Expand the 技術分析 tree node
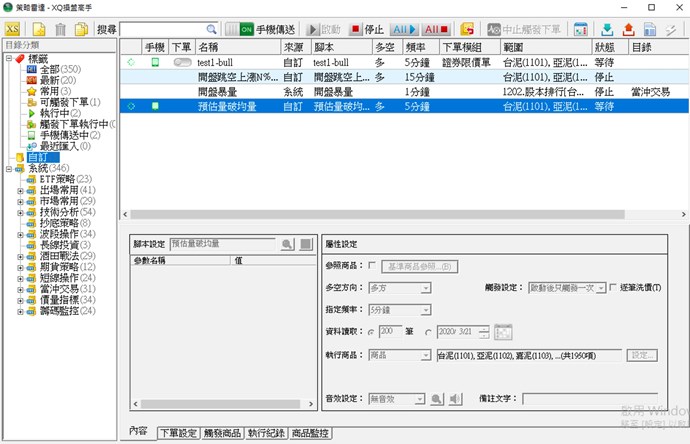Image resolution: width=690 pixels, height=444 pixels. point(19,212)
